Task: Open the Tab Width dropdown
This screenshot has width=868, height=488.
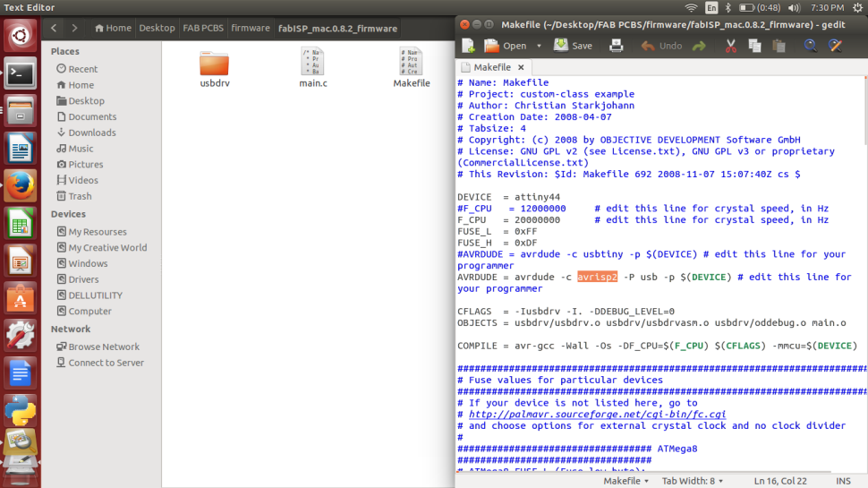Action: [693, 481]
